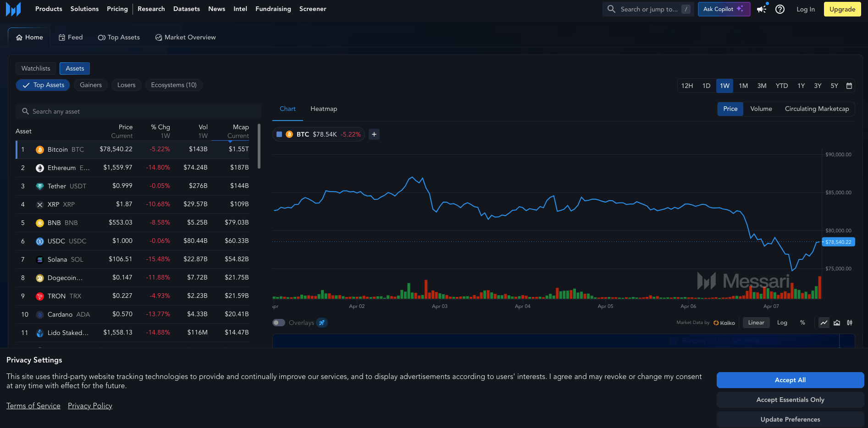868x428 pixels.
Task: Click the Log In link
Action: pyautogui.click(x=806, y=9)
